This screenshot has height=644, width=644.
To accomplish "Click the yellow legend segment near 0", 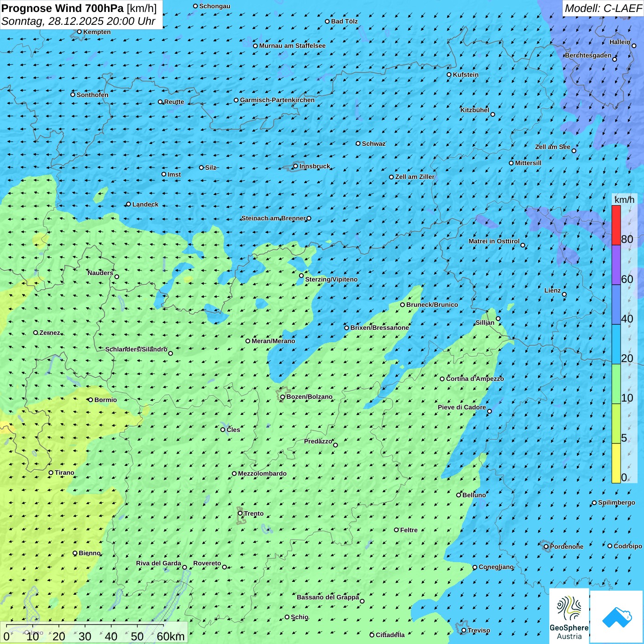I will (616, 463).
